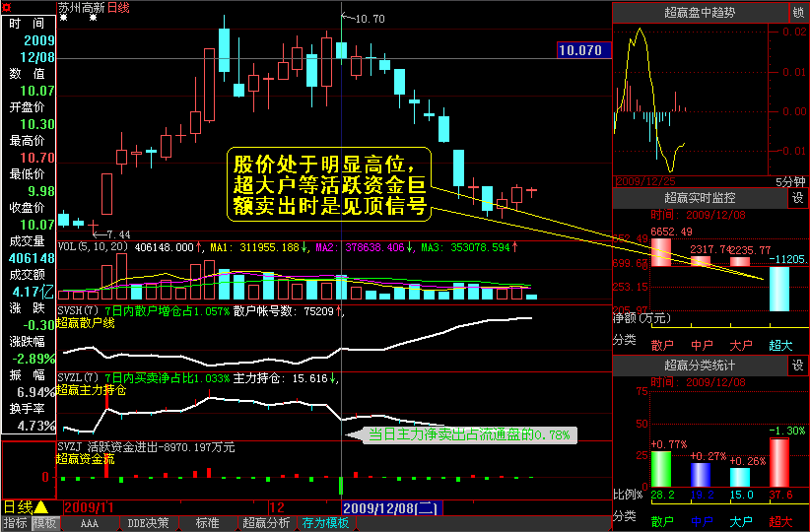The width and height of the screenshot is (810, 532).
Task: Click the 超赢主力持仓 indicator label
Action: (92, 390)
